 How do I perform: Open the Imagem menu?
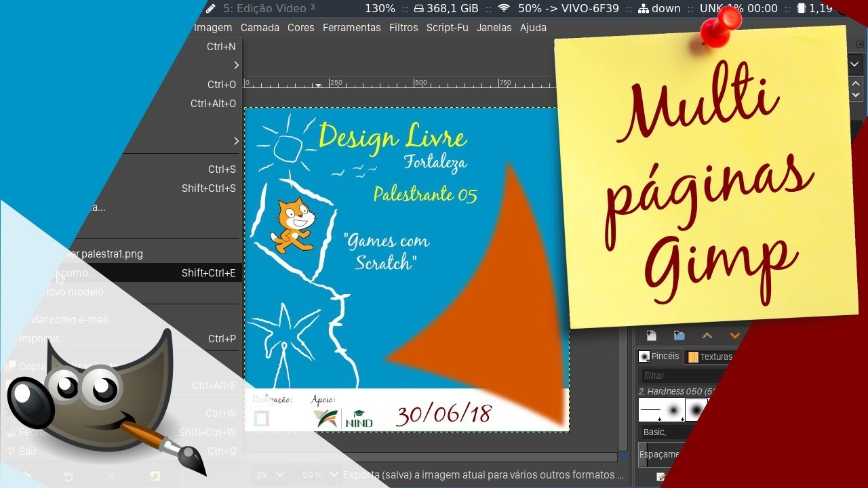click(x=213, y=28)
